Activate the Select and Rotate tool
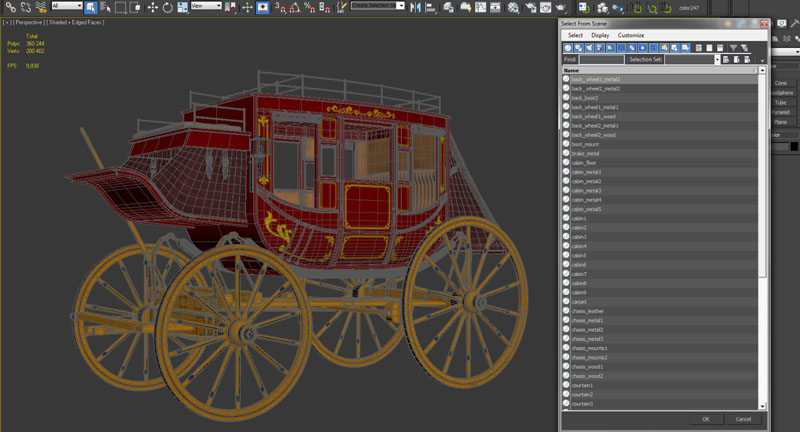 coord(167,6)
